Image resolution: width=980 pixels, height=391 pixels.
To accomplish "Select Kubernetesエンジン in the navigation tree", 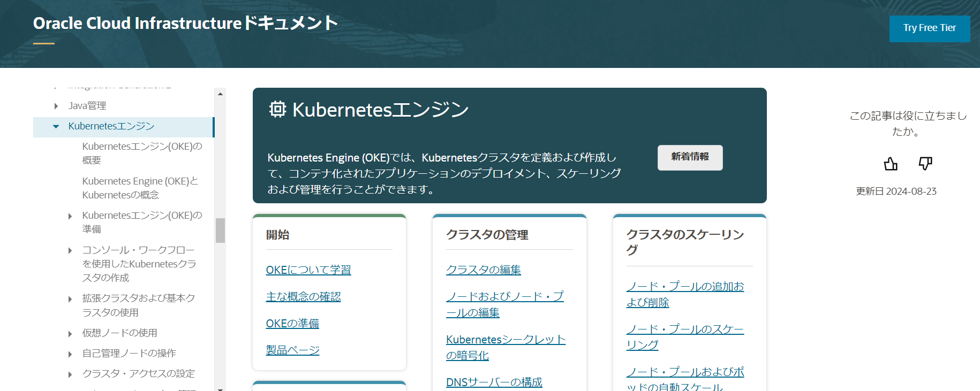I will (x=111, y=126).
